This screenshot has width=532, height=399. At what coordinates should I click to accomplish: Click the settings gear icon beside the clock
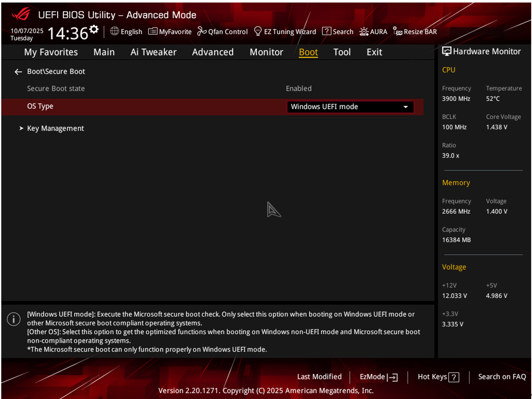(x=94, y=30)
